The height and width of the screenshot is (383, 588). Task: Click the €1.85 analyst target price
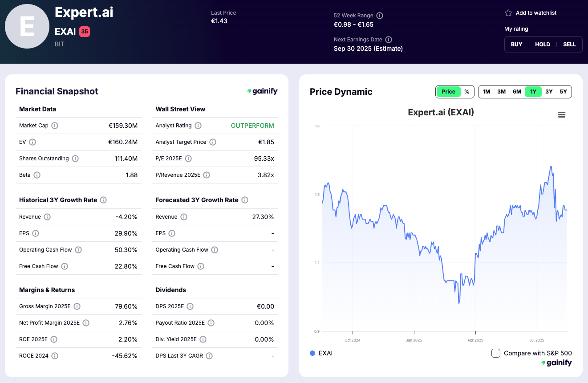(266, 142)
